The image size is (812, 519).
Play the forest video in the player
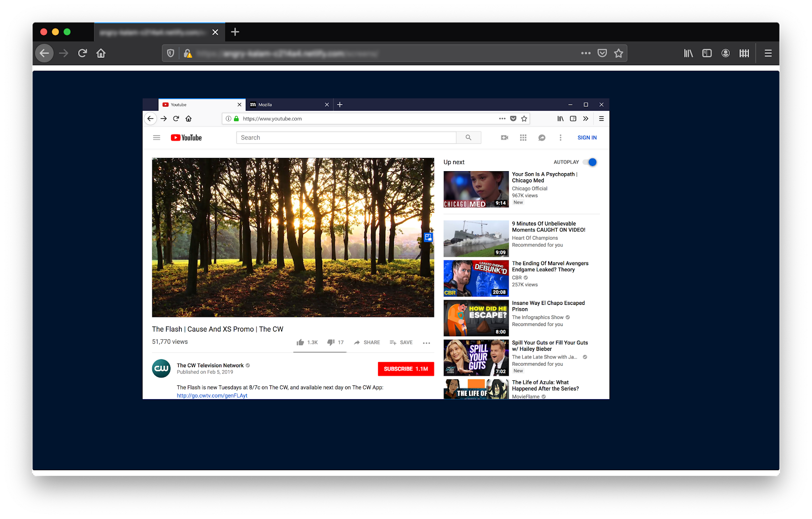pyautogui.click(x=293, y=237)
